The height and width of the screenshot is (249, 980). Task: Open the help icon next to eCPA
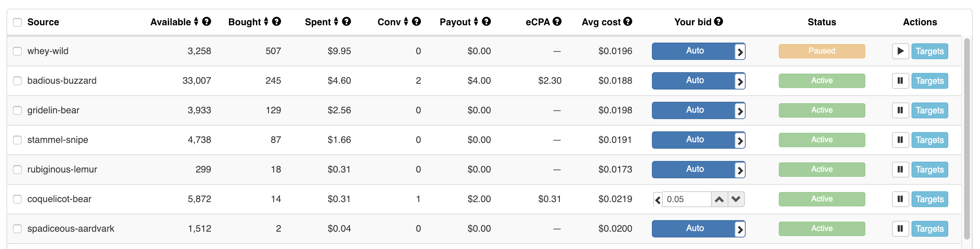click(x=557, y=22)
